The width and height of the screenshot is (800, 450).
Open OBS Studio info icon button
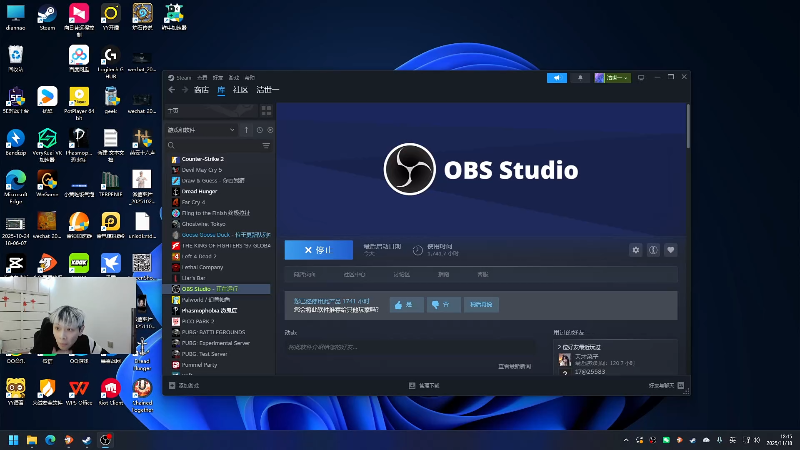click(653, 250)
